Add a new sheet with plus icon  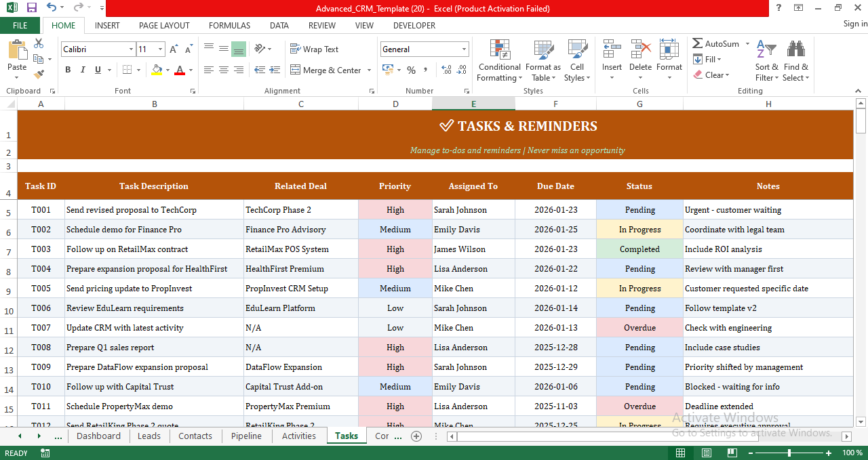coord(416,436)
